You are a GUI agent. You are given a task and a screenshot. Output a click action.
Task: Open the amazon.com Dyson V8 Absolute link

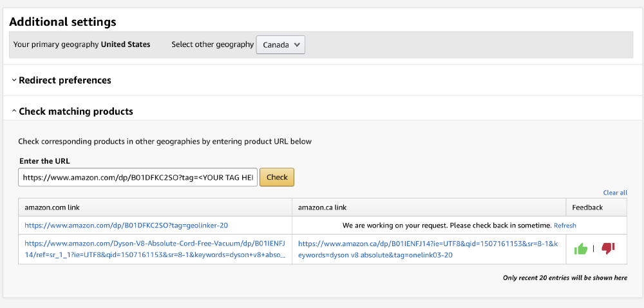pos(155,249)
